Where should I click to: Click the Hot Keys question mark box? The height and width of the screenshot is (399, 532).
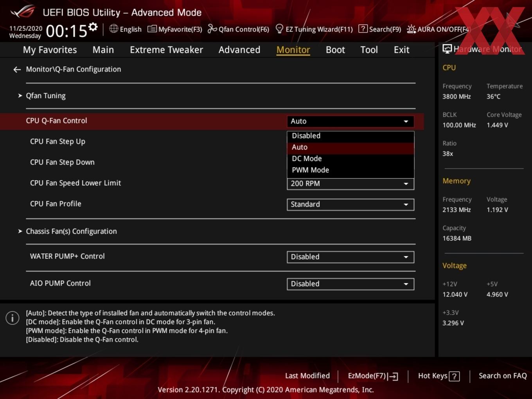[454, 376]
